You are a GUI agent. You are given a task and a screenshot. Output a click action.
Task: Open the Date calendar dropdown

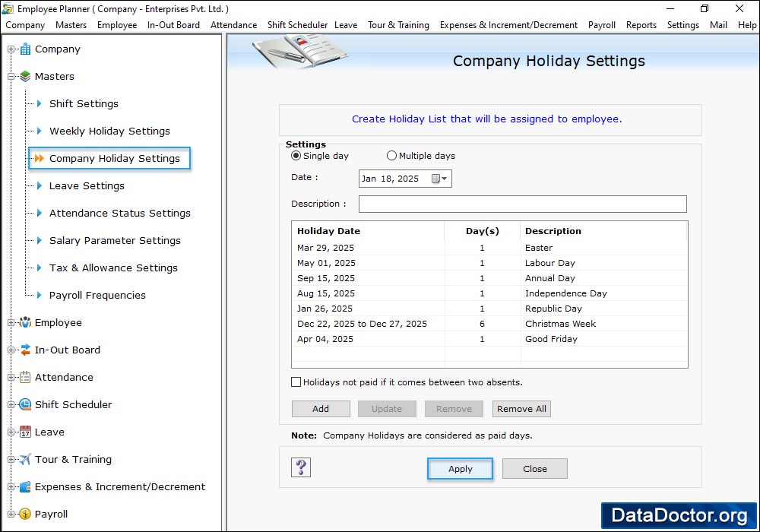click(x=440, y=179)
